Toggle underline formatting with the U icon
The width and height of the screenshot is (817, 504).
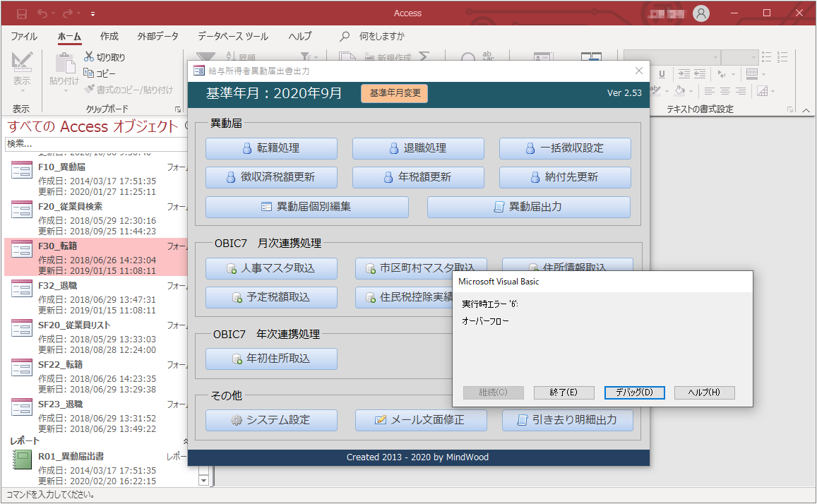662,75
